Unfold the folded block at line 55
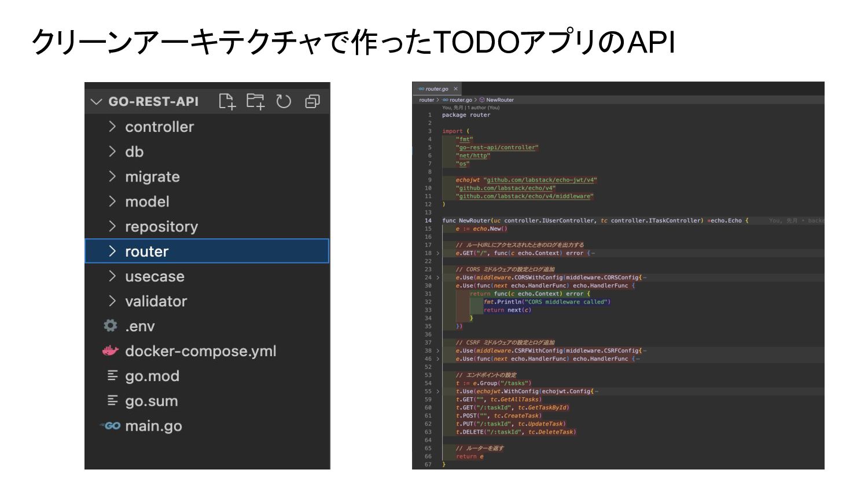Screen dimensions: 868x488 [437, 391]
